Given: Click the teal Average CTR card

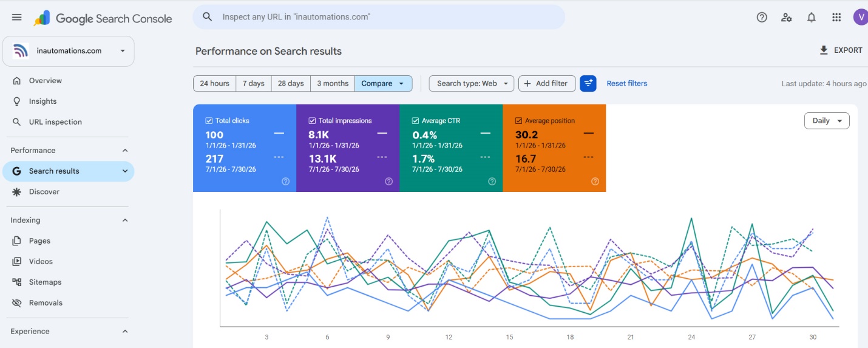Looking at the screenshot, I should tap(451, 148).
